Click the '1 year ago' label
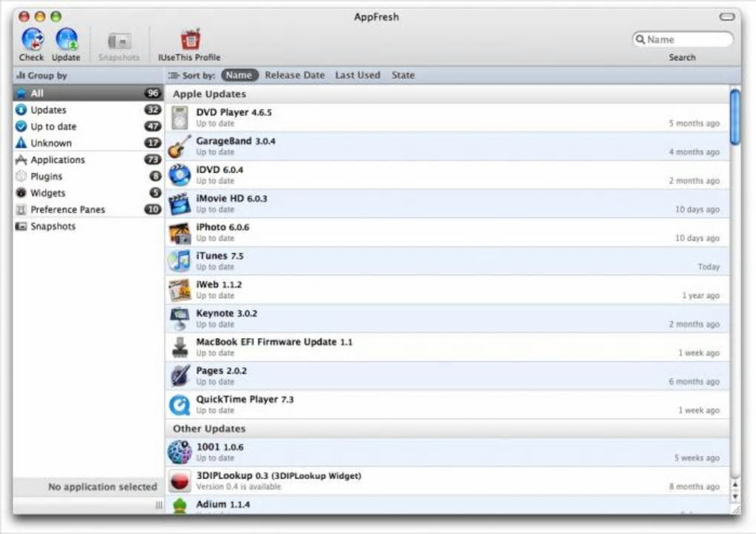Screen dimensions: 756x534 700,295
